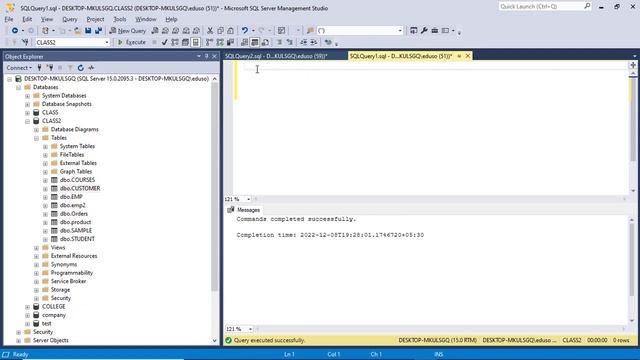640x360 pixels.
Task: Open the Query menu
Action: [69, 19]
